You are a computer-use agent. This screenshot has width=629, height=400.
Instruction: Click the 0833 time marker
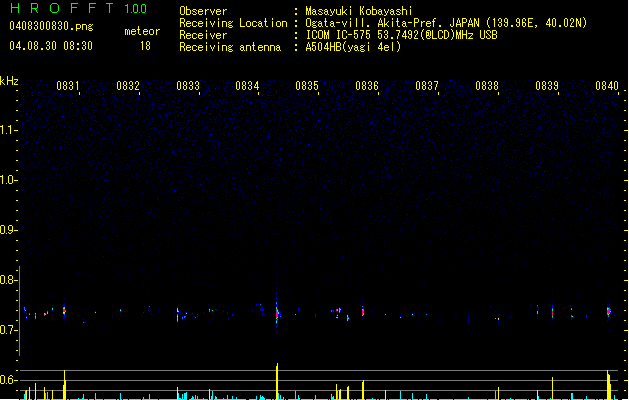[188, 85]
